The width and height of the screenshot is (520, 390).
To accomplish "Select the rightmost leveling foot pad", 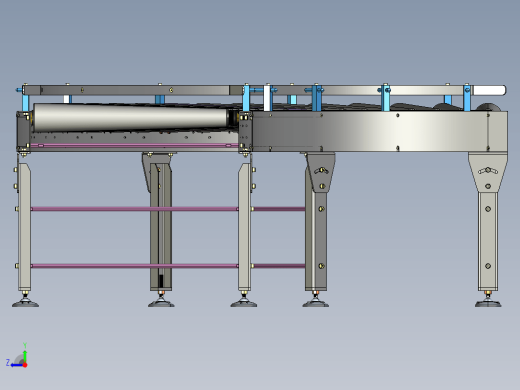I will tap(488, 303).
